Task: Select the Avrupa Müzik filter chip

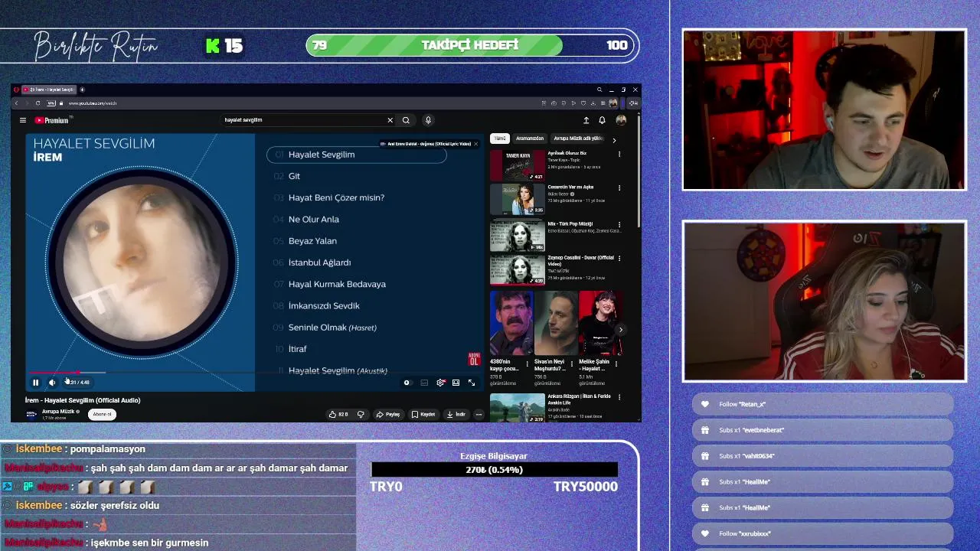Action: (x=578, y=139)
